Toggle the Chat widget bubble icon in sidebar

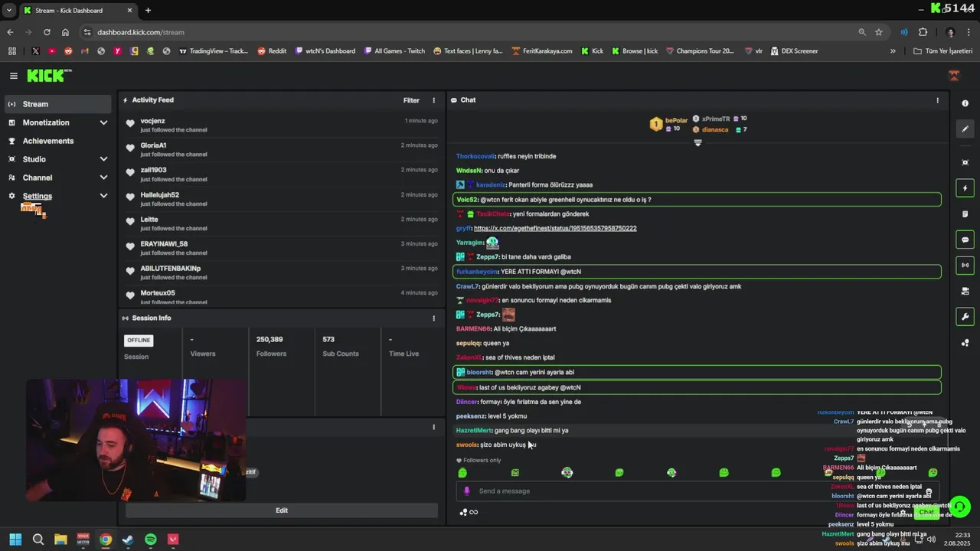pos(965,240)
